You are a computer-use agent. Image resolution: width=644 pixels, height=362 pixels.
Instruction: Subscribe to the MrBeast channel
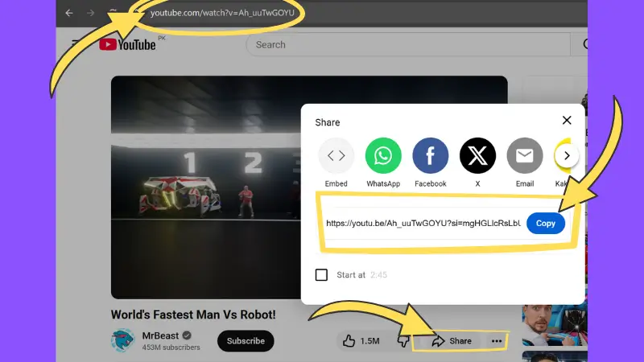tap(246, 341)
